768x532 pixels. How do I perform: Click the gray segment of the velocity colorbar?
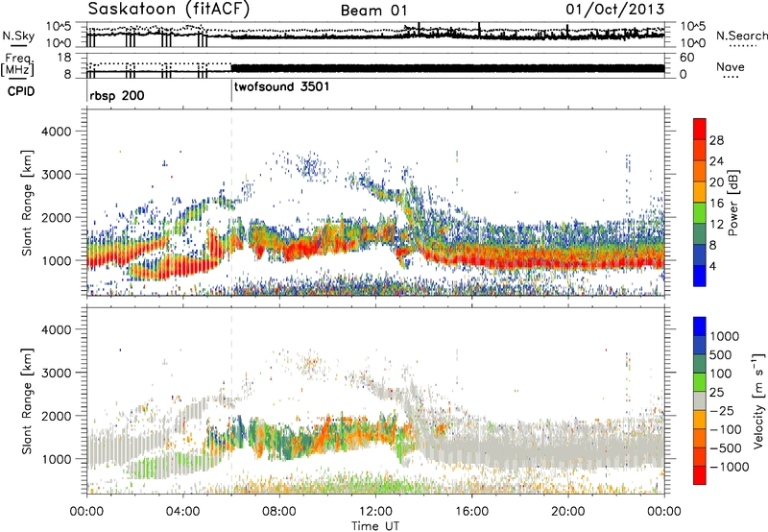[700, 401]
